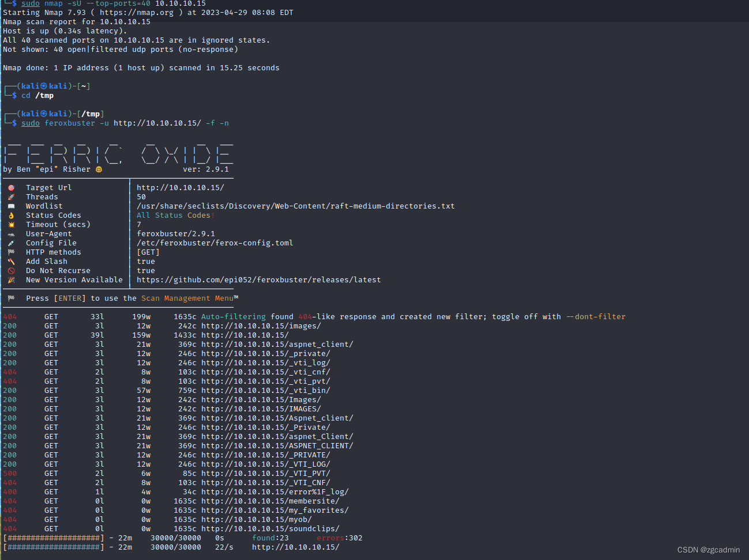Click the progress bar on the 22/s row

click(54, 547)
